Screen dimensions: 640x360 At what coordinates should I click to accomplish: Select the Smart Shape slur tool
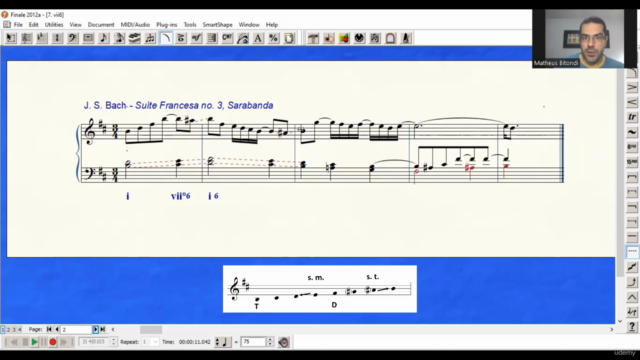(x=166, y=38)
